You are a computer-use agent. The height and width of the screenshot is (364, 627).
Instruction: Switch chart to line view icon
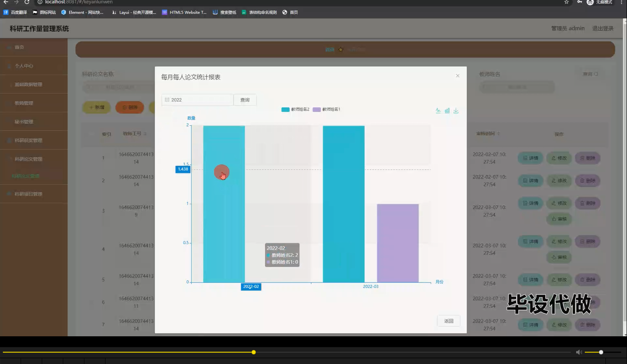click(438, 110)
